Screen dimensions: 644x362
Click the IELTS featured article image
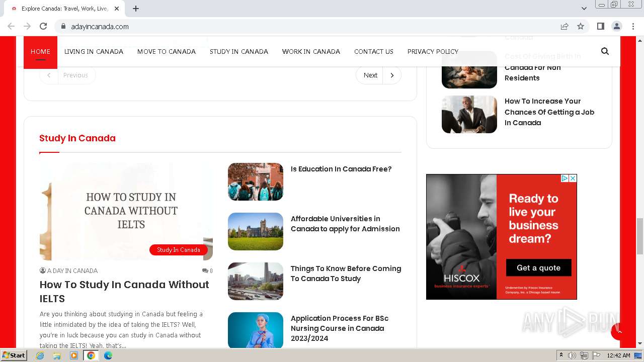[126, 211]
